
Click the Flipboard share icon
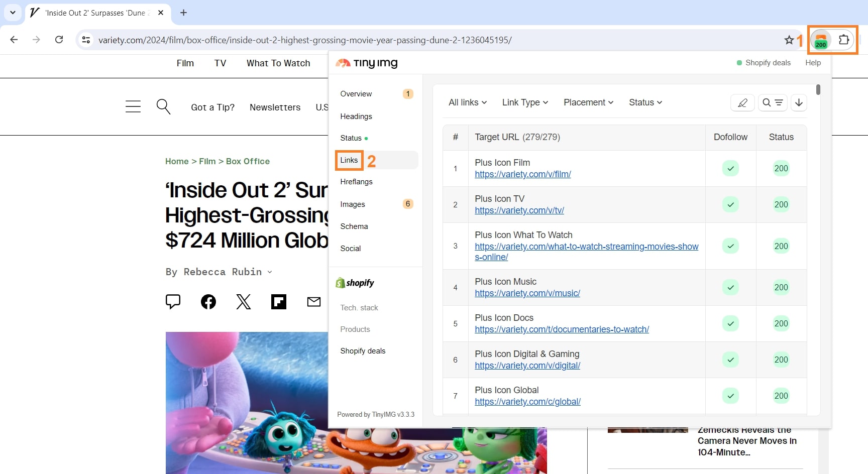278,301
